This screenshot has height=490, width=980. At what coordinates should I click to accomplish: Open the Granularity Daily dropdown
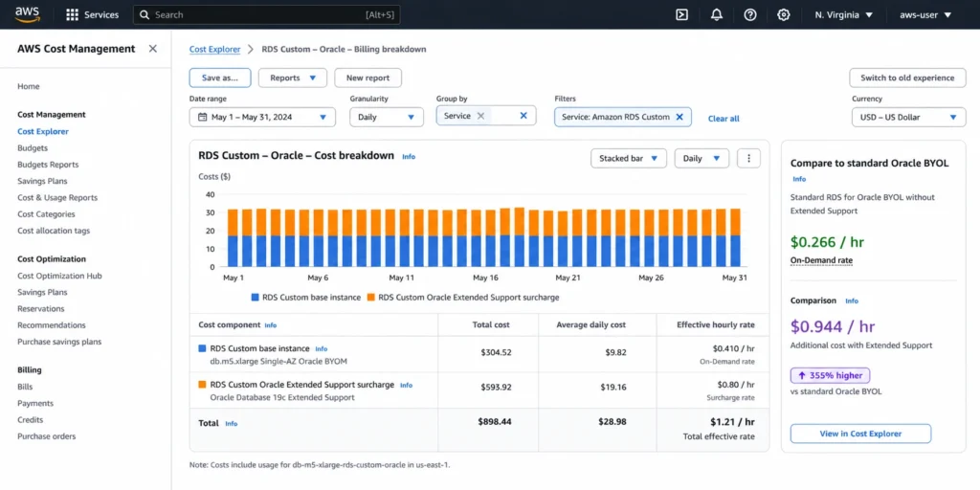(x=387, y=117)
